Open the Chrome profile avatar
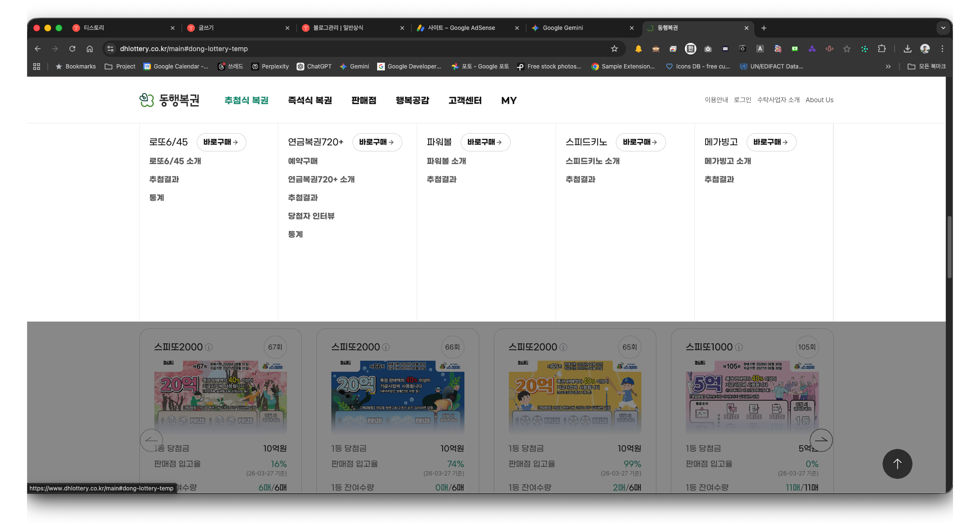Screen dimensions: 980x529 pos(925,49)
